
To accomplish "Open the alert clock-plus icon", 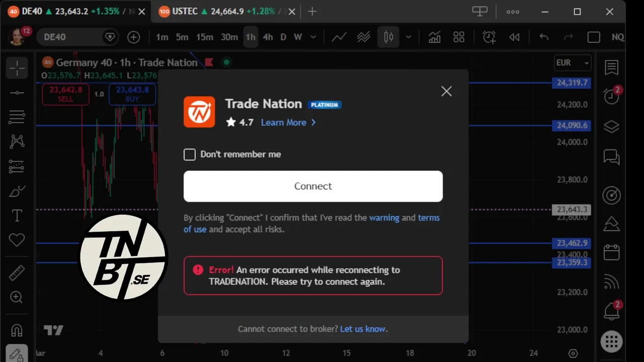I will point(489,37).
